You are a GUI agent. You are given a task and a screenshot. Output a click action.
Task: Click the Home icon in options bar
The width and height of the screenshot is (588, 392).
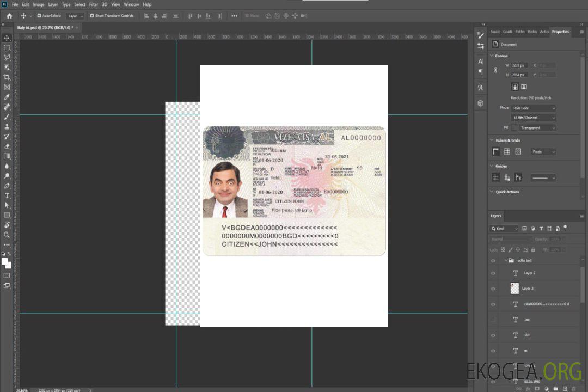click(x=9, y=16)
